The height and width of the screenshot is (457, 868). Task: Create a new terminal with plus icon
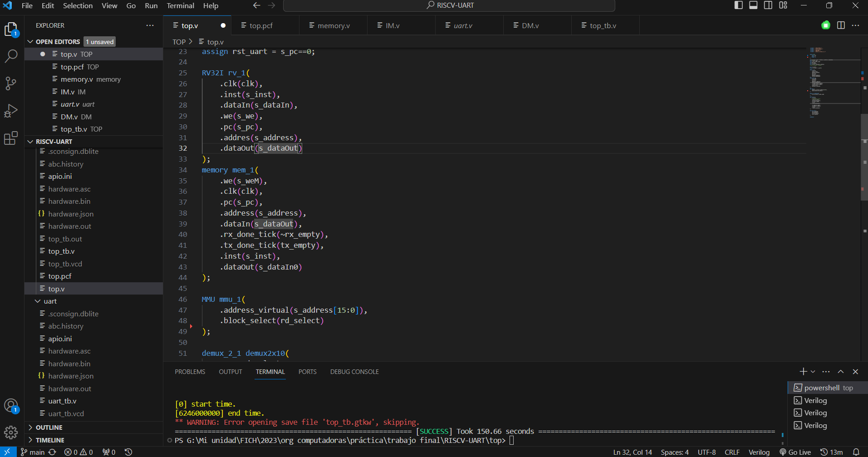click(x=803, y=372)
